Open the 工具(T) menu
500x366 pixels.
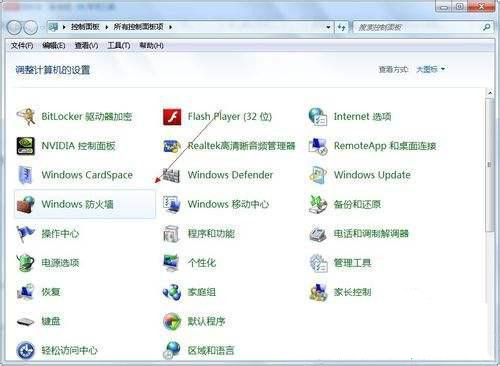(119, 46)
